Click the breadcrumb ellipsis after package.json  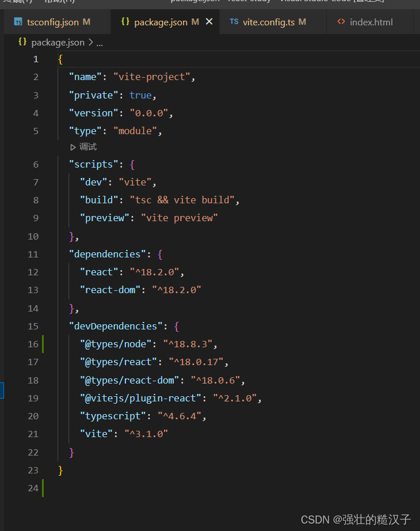[x=100, y=43]
